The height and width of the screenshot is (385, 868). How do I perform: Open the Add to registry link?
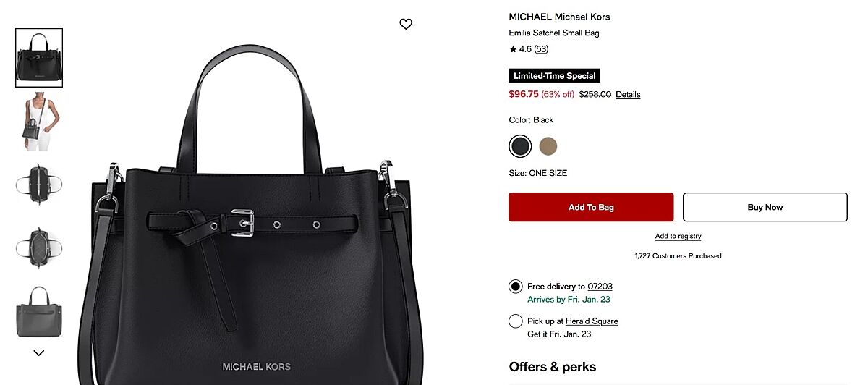pyautogui.click(x=678, y=236)
